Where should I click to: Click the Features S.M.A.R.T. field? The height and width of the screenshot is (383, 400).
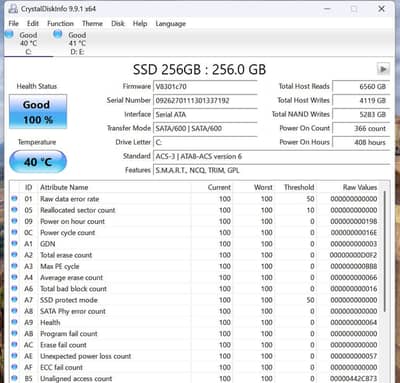point(271,170)
